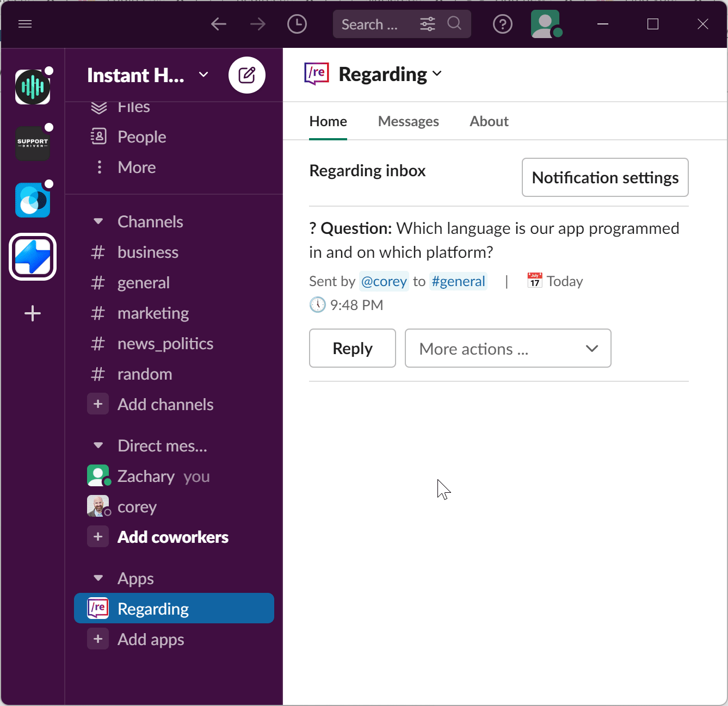Go back using the left arrow

[219, 24]
